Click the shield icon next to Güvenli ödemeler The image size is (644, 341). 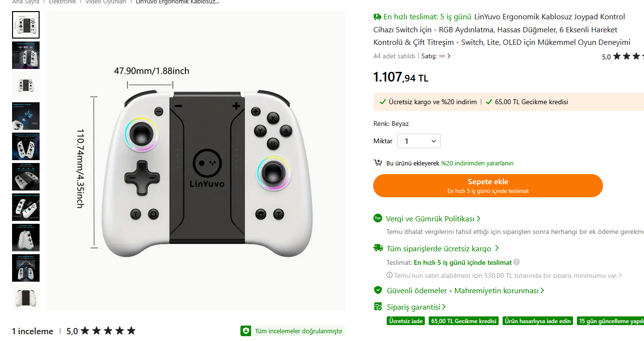pyautogui.click(x=378, y=290)
